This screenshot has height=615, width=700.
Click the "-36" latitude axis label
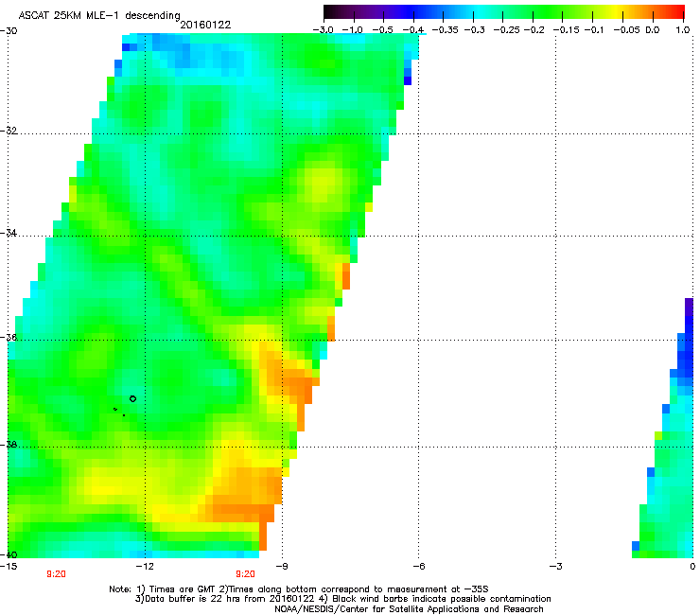(x=9, y=337)
